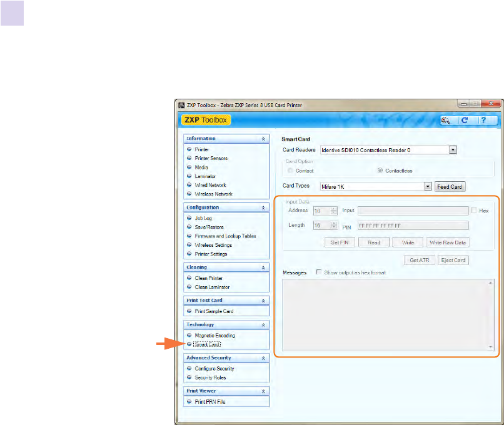Screen dimensions: 504x425
Task: Click the Smart Card heading text
Action: click(x=296, y=139)
